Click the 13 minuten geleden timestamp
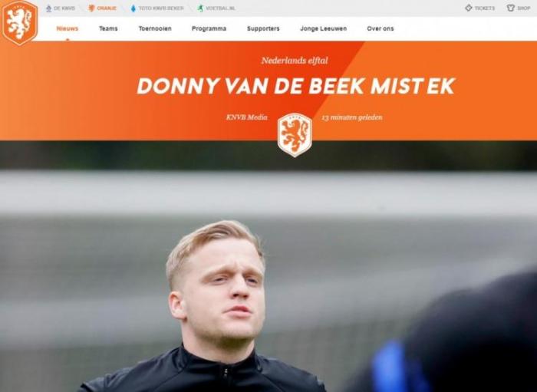The width and height of the screenshot is (537, 392). [x=351, y=117]
